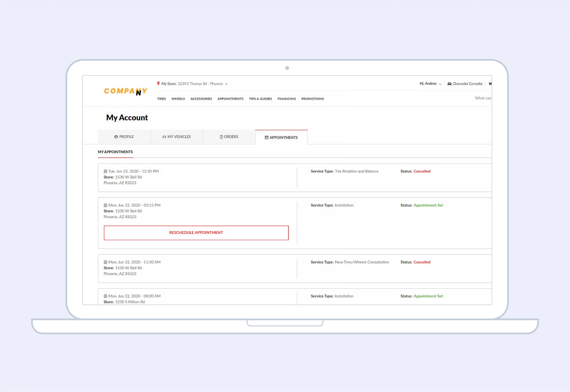
Task: Click the Mon. Jun 22, 2020 - 11:30 AM date
Action: tap(134, 262)
